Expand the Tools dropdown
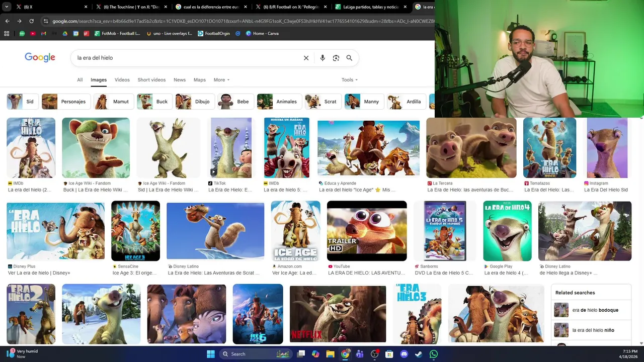The height and width of the screenshot is (362, 644). [350, 80]
